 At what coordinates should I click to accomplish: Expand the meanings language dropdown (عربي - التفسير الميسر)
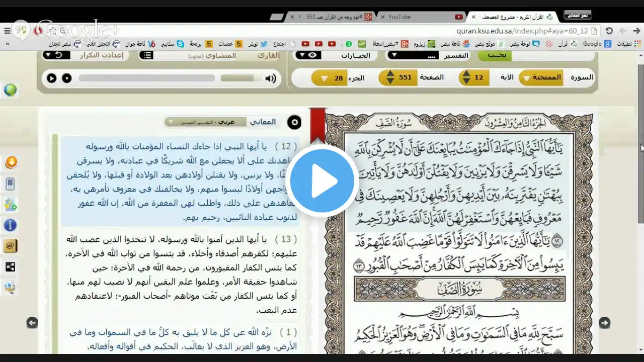pos(206,122)
